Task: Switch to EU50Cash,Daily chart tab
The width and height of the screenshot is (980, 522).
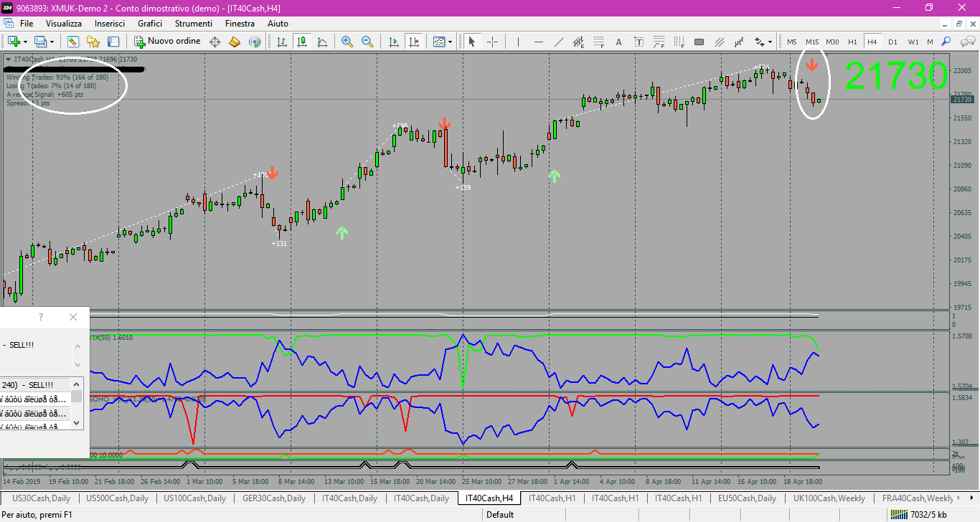Action: [x=747, y=498]
